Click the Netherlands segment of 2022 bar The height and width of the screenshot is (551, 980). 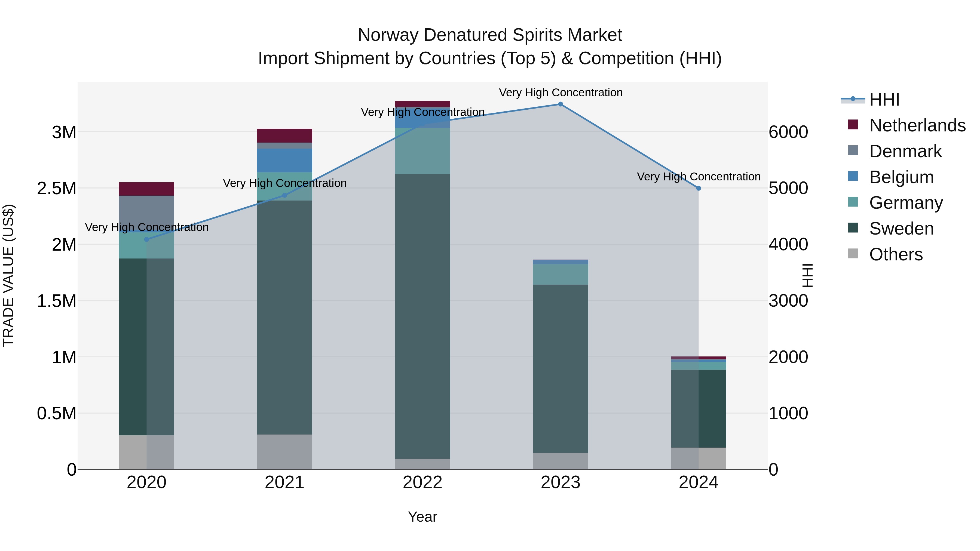coord(423,104)
